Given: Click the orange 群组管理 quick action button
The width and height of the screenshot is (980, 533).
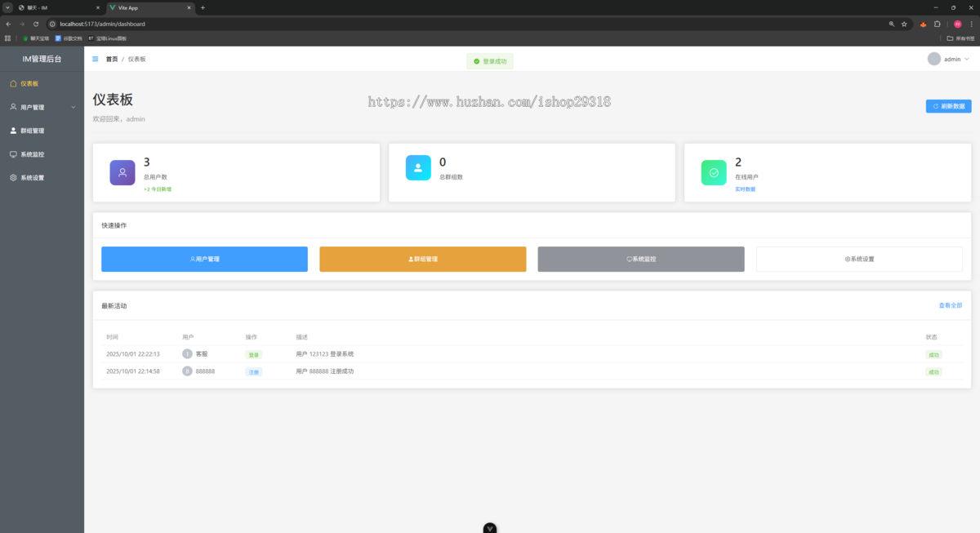Looking at the screenshot, I should [x=422, y=259].
